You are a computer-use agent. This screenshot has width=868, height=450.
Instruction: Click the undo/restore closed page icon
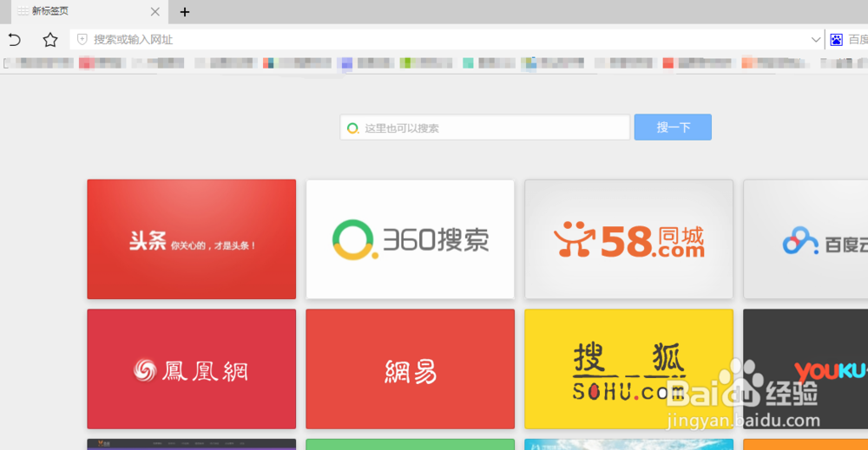coord(15,39)
